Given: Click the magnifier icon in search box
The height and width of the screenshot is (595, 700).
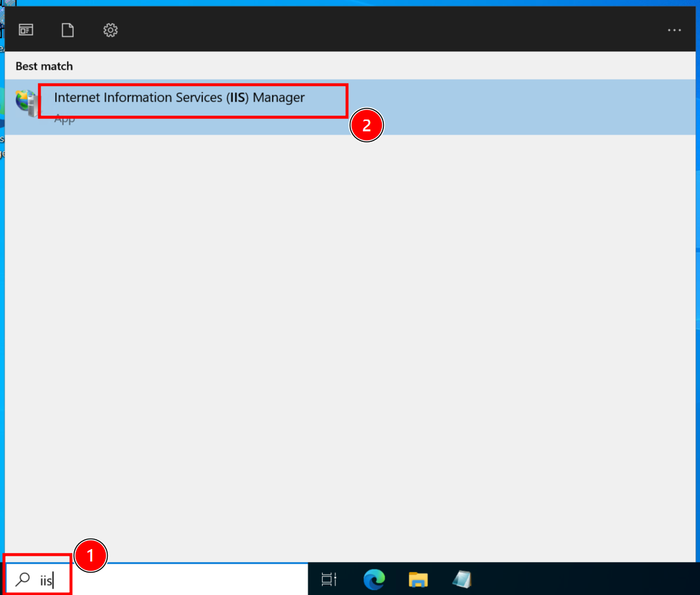Looking at the screenshot, I should click(22, 579).
